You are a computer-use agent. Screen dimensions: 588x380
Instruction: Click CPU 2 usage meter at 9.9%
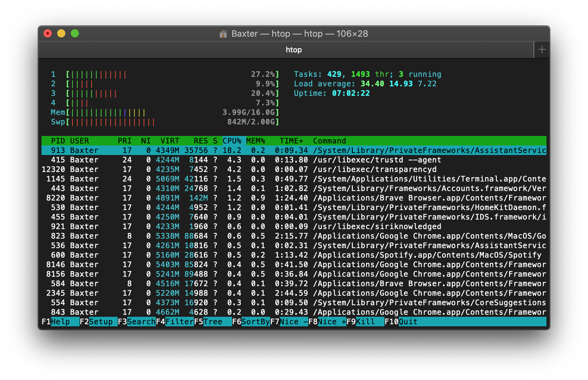pyautogui.click(x=165, y=84)
